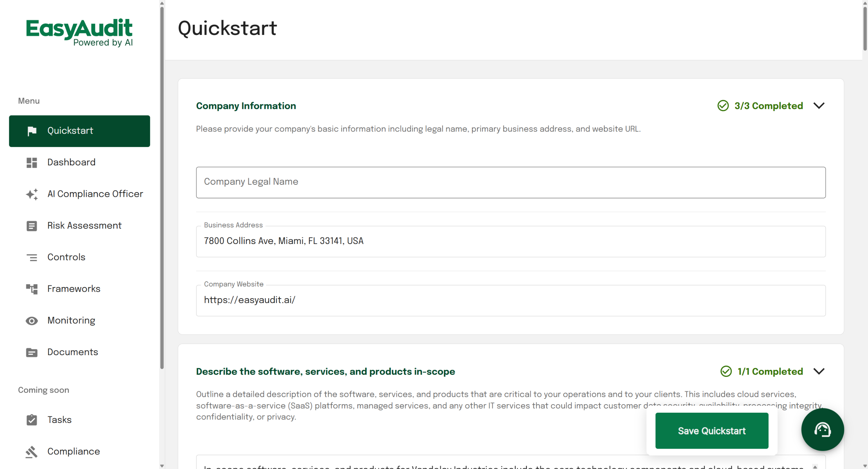
Task: Click the Frameworks tree icon
Action: point(32,289)
